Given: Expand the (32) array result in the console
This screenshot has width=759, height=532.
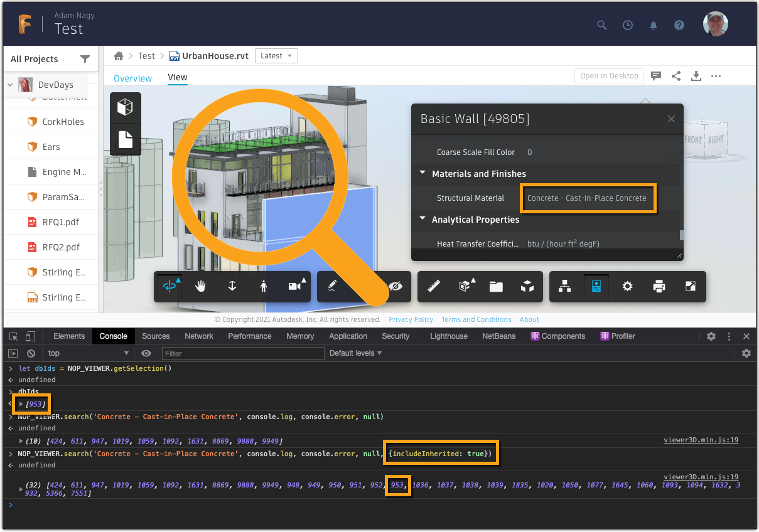Looking at the screenshot, I should (21, 489).
